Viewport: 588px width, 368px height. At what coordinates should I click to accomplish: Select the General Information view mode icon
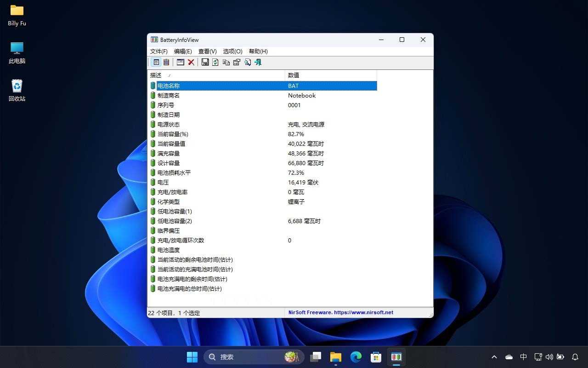click(157, 62)
